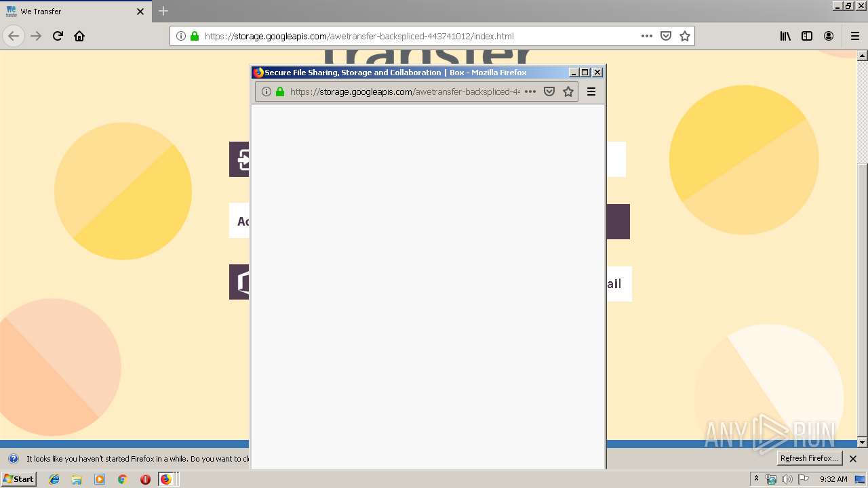Viewport: 868px width, 488px height.
Task: Maximize the Box popup window
Action: point(585,73)
